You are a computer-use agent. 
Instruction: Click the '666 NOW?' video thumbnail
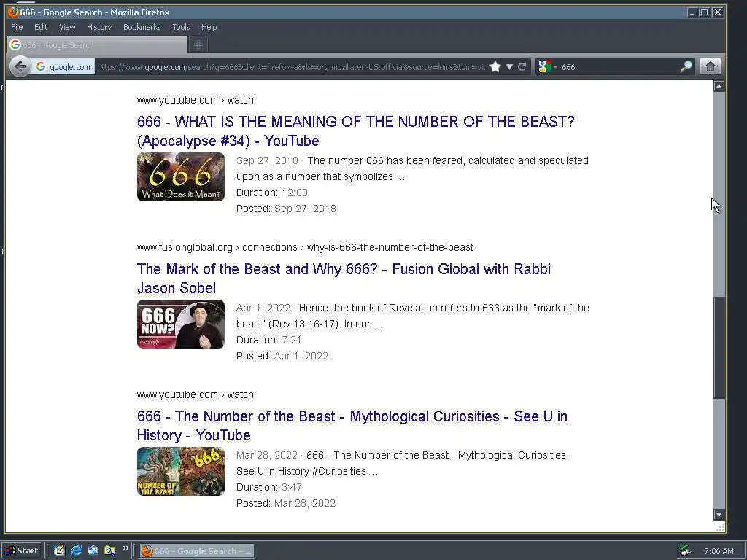click(x=181, y=324)
